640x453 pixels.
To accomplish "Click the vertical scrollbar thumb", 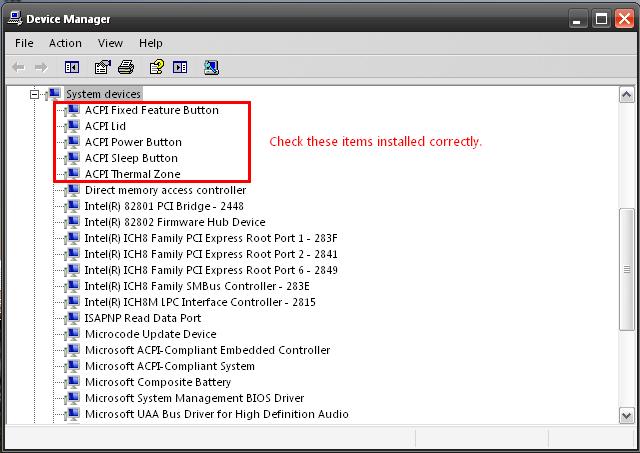I will 627,269.
